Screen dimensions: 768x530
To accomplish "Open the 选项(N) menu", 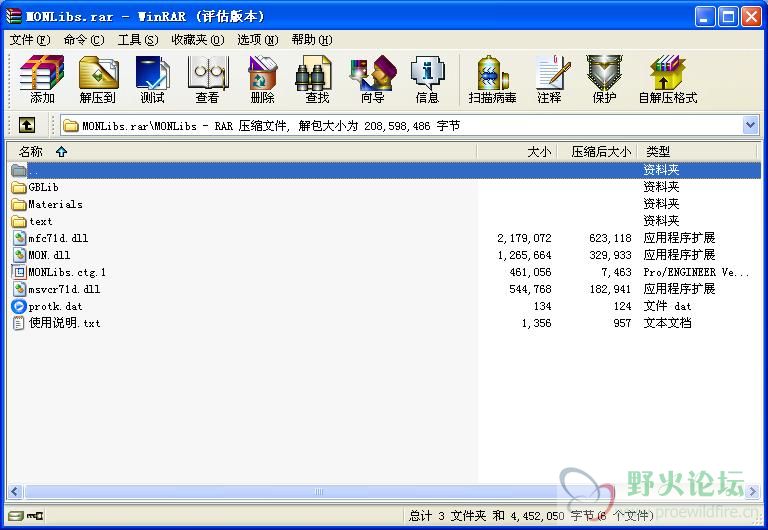I will (258, 40).
